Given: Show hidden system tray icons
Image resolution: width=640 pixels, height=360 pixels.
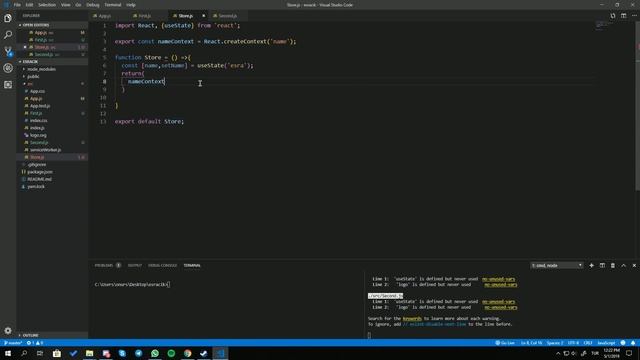Looking at the screenshot, I should click(558, 353).
